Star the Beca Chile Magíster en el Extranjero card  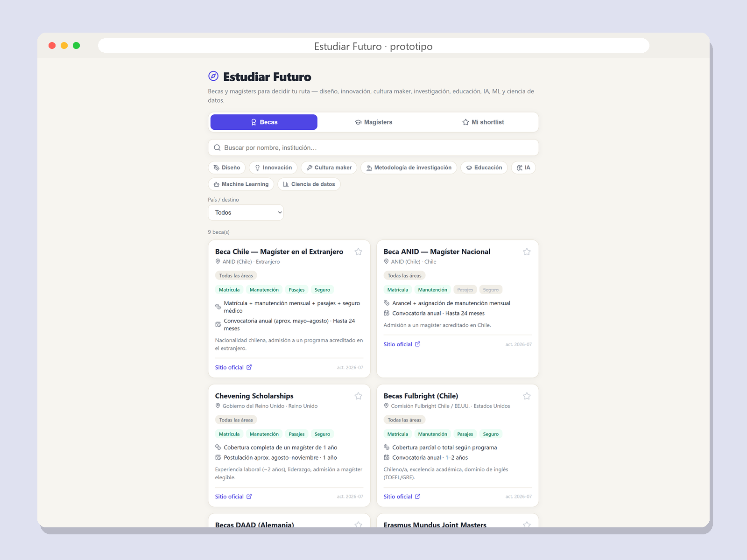click(359, 252)
